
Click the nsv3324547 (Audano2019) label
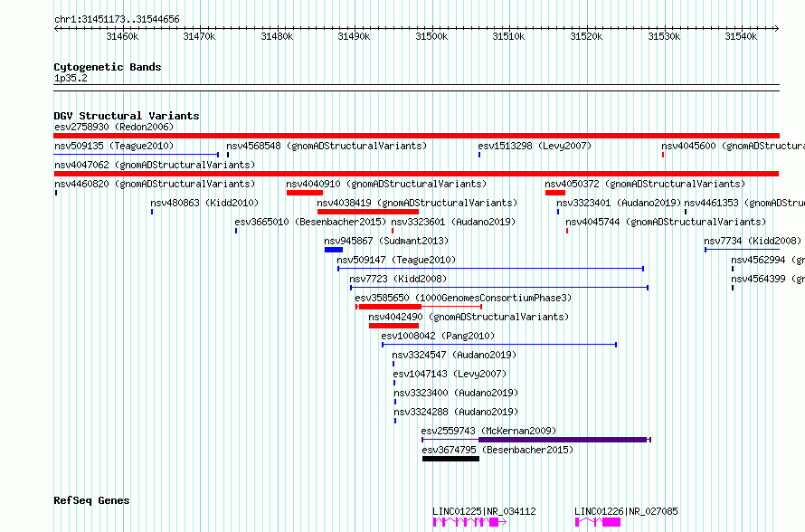(454, 355)
